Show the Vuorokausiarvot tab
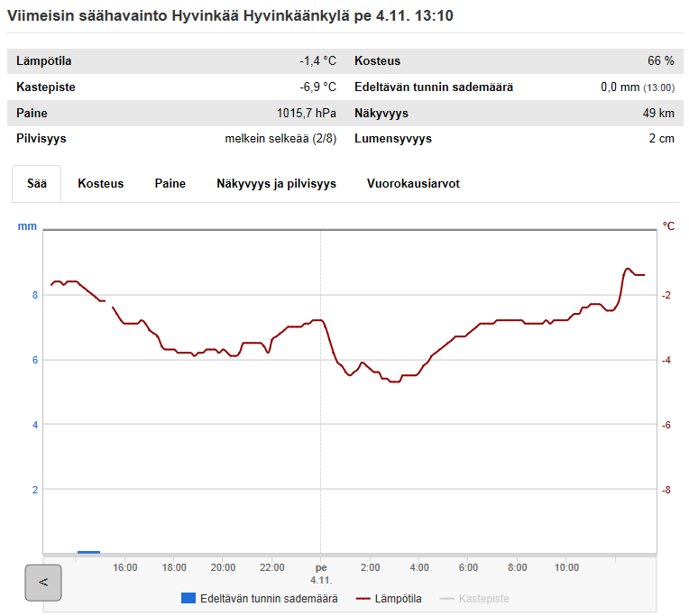 (413, 183)
